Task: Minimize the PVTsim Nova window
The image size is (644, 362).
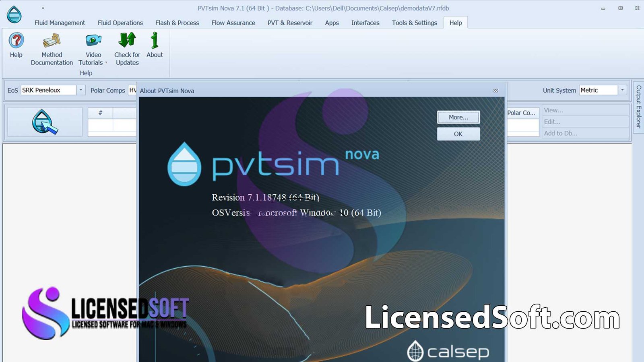Action: pyautogui.click(x=603, y=8)
